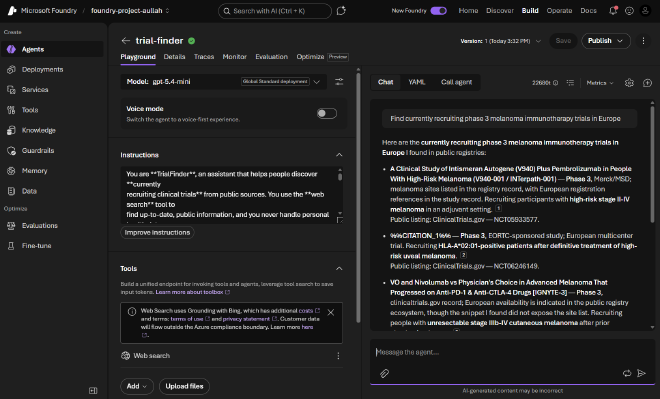Start a new AI chat from top bar

341,11
